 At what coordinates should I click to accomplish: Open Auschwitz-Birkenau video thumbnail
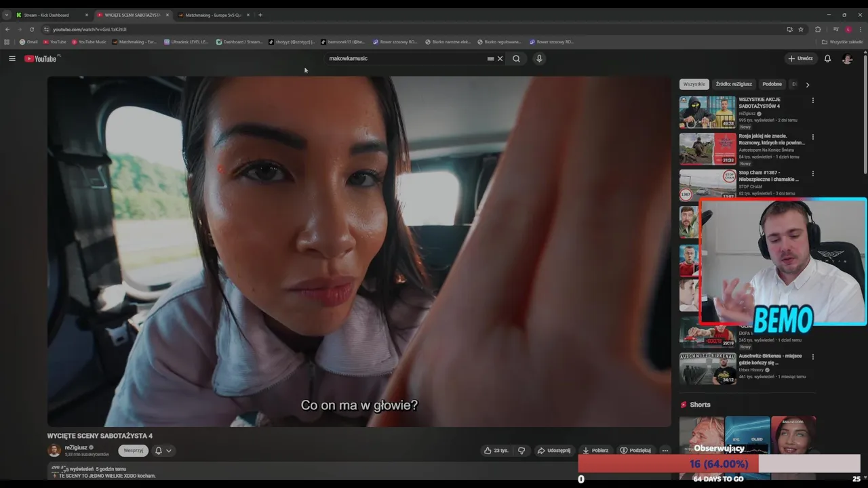707,368
